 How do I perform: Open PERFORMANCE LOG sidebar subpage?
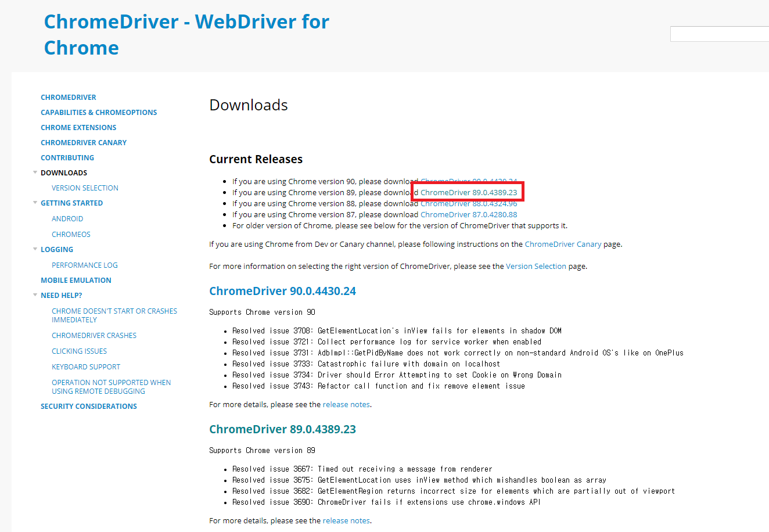click(85, 265)
